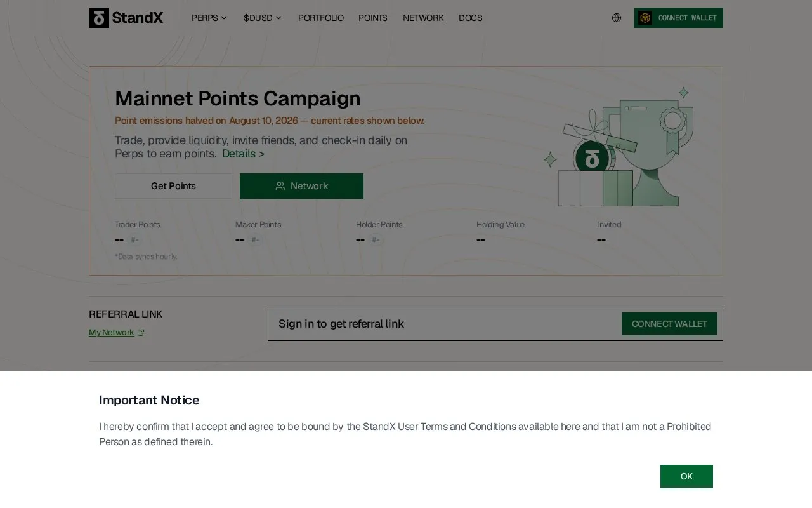Open StandX User Terms and Conditions link
The image size is (812, 508).
point(440,427)
